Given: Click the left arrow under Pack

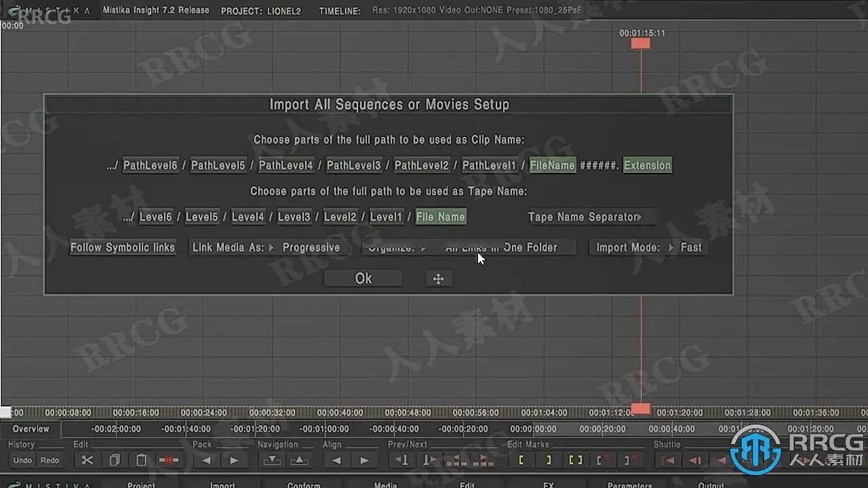Looking at the screenshot, I should click(206, 460).
